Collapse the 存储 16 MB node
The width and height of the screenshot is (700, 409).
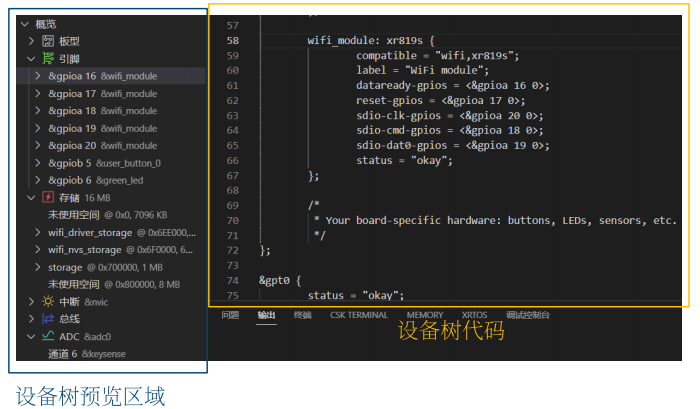pyautogui.click(x=31, y=197)
